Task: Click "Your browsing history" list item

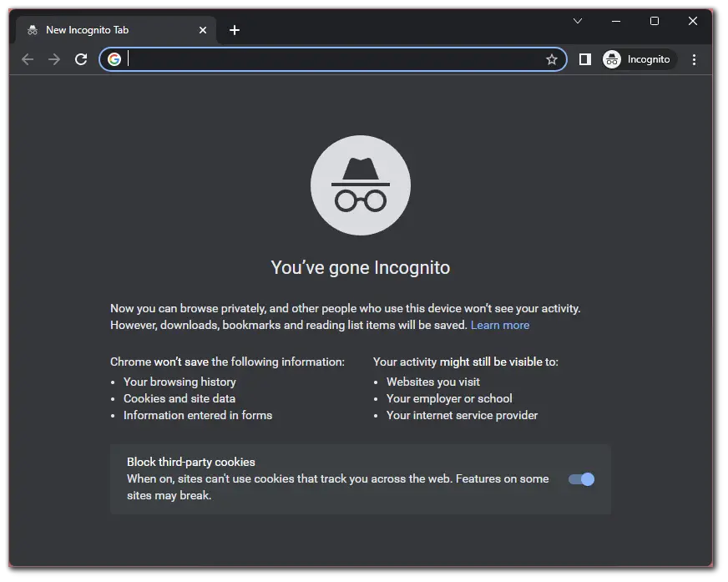Action: pyautogui.click(x=179, y=382)
